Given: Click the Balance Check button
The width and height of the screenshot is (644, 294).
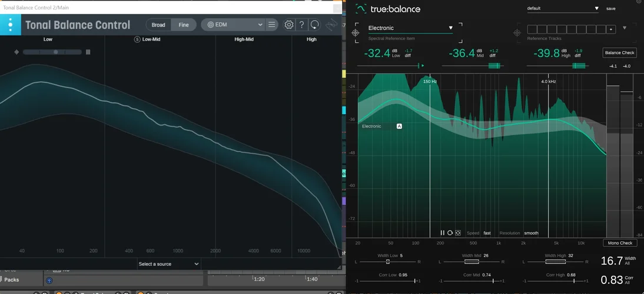Looking at the screenshot, I should pyautogui.click(x=619, y=53).
